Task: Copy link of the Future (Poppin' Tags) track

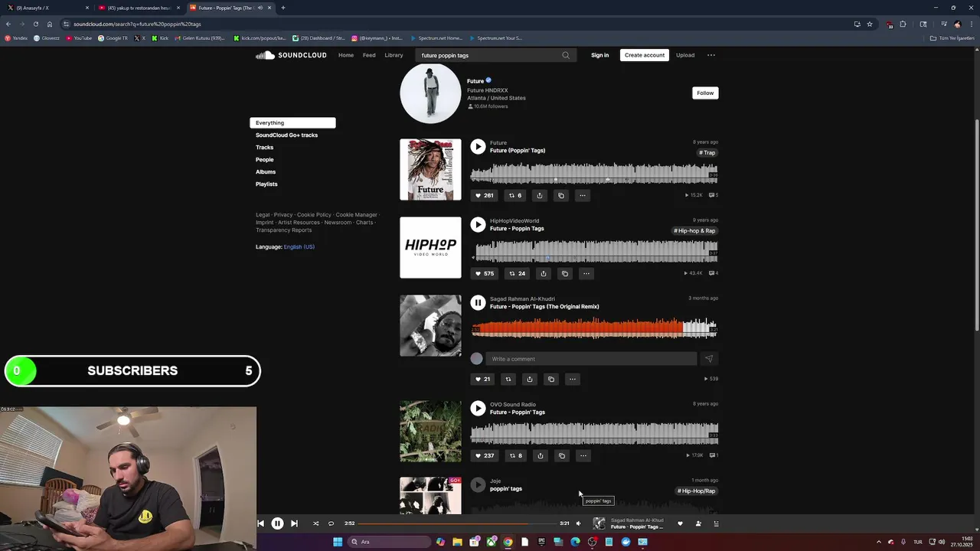Action: tap(561, 195)
